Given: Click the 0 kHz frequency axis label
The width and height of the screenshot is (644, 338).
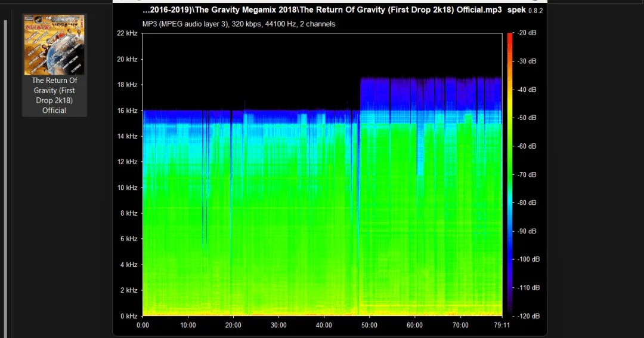Looking at the screenshot, I should (x=129, y=316).
